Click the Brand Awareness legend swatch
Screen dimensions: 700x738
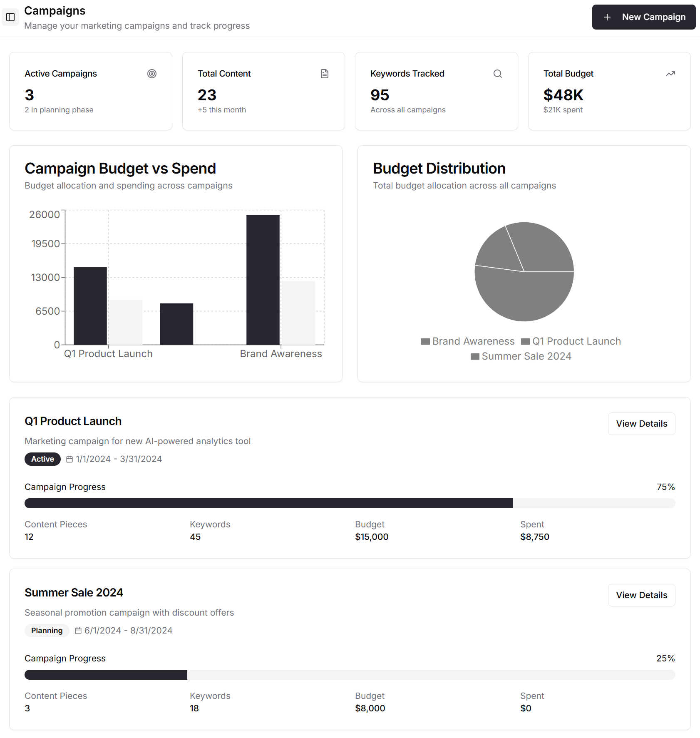coord(425,342)
